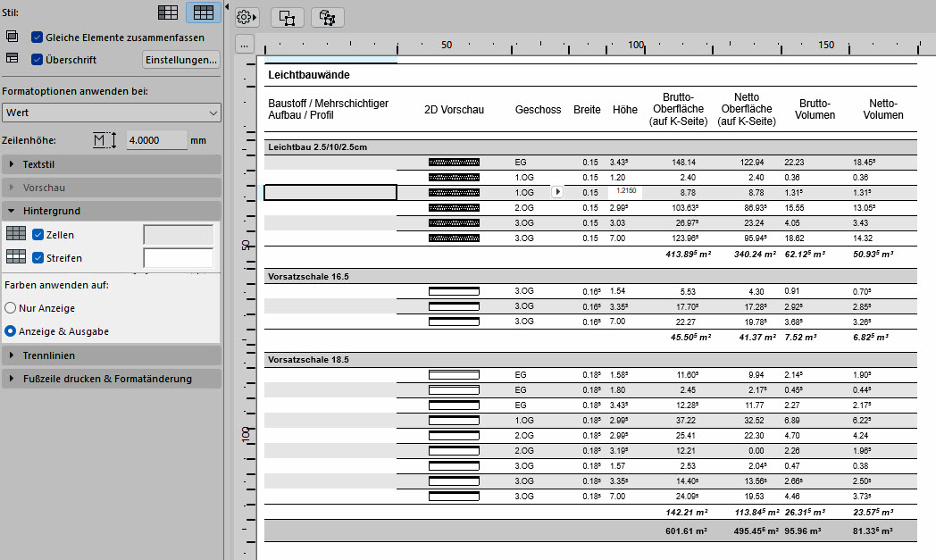
Task: Toggle the Überschrift checkbox
Action: (x=37, y=59)
